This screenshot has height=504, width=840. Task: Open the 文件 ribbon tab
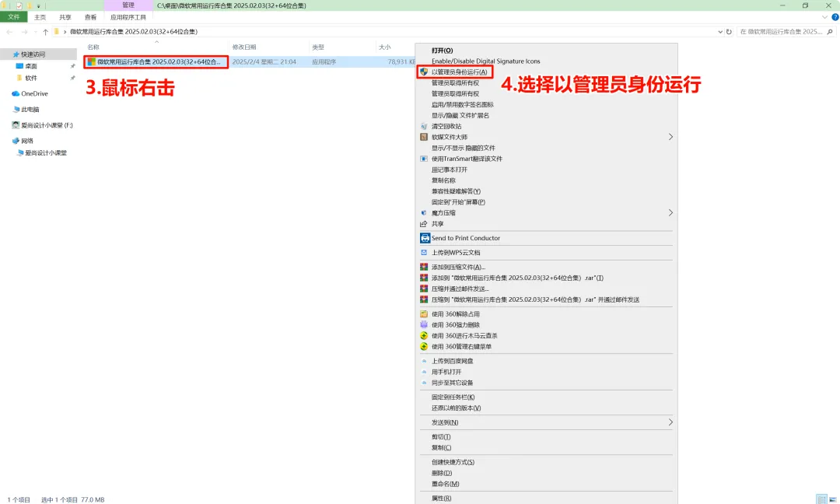pos(13,17)
